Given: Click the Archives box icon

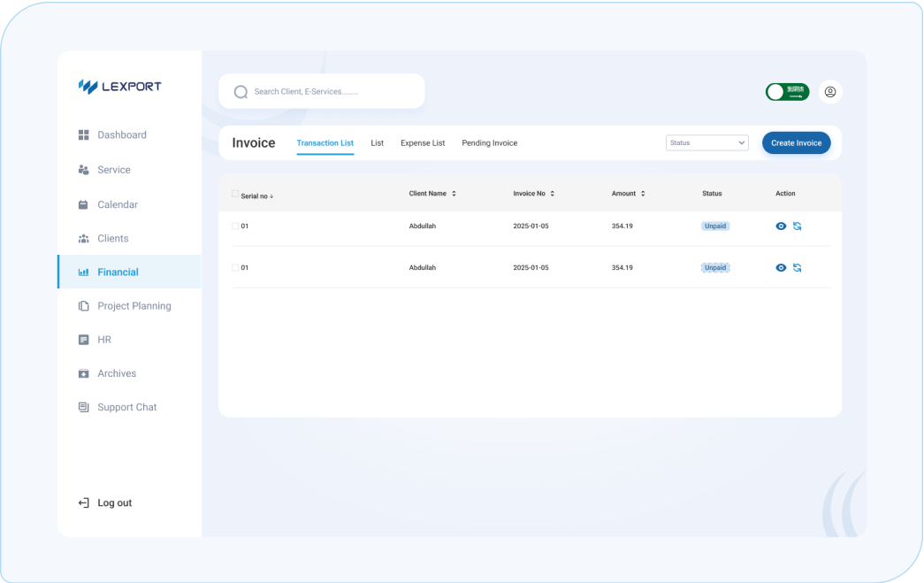Looking at the screenshot, I should [84, 373].
